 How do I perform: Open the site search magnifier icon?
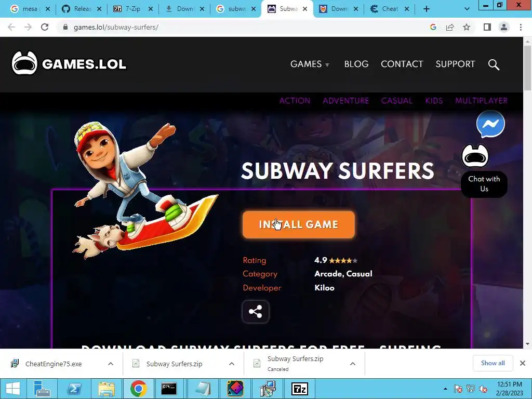coord(494,64)
